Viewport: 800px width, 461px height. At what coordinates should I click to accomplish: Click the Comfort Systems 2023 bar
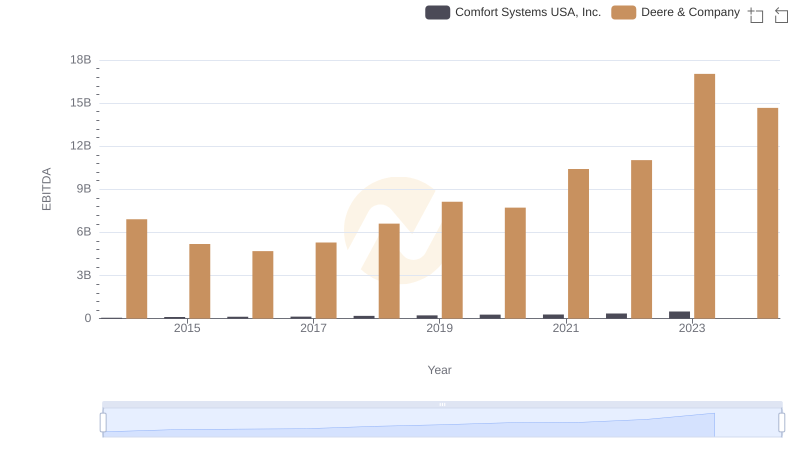click(x=679, y=315)
